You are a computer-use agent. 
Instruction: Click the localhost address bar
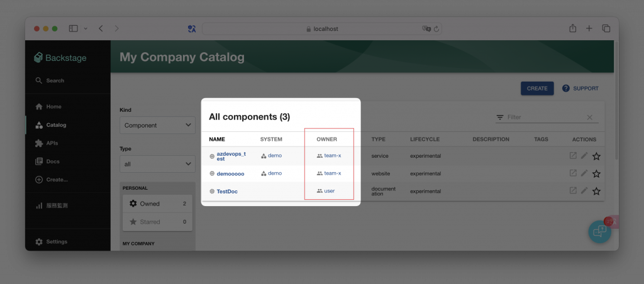tap(322, 29)
